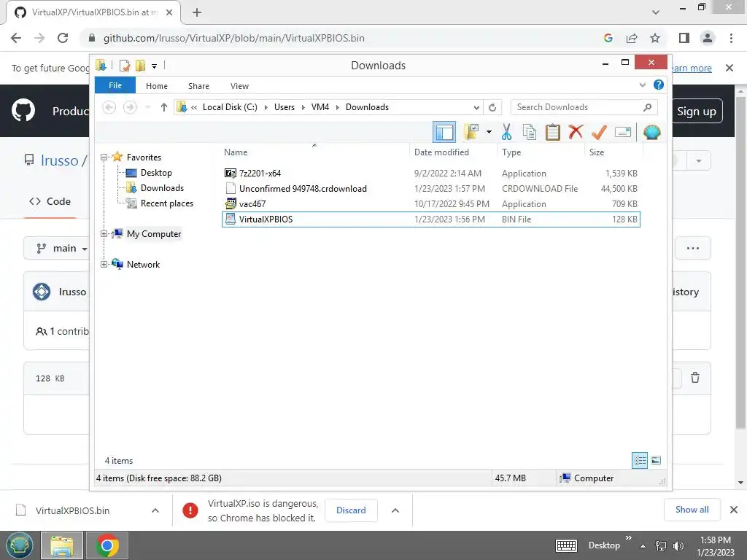Click the red X Delete icon

pyautogui.click(x=576, y=131)
